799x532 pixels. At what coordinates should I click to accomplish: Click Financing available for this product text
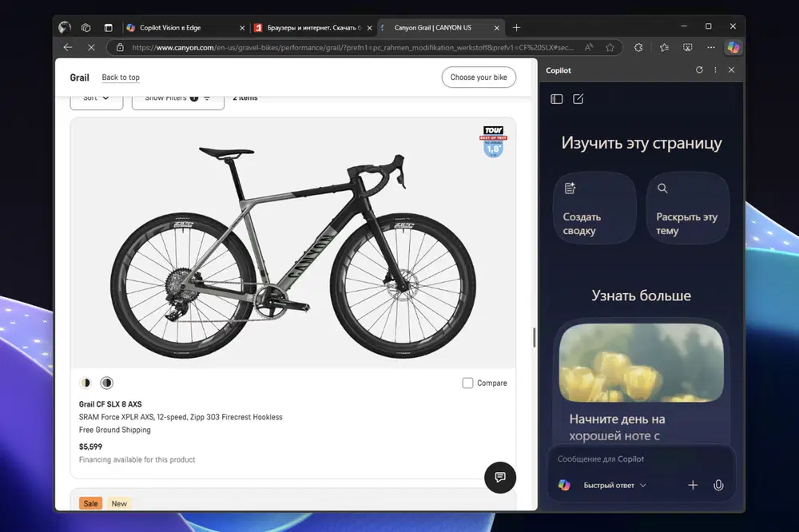click(x=137, y=459)
